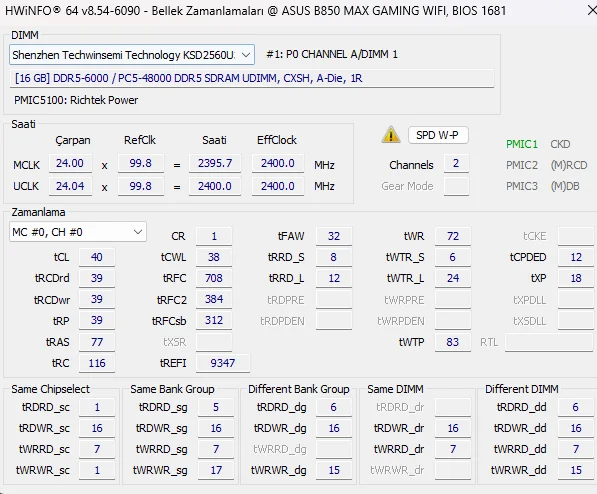The width and height of the screenshot is (597, 494).
Task: Close the HWiNFO memory timings window
Action: click(x=591, y=10)
